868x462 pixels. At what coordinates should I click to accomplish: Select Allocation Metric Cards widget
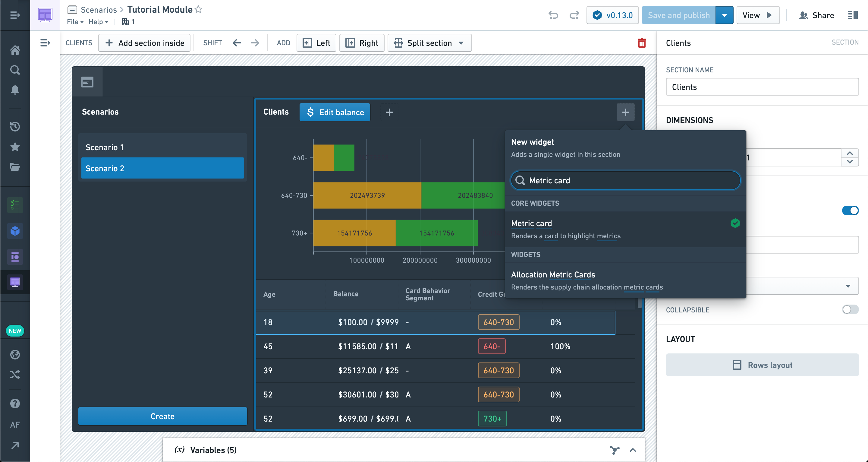625,280
